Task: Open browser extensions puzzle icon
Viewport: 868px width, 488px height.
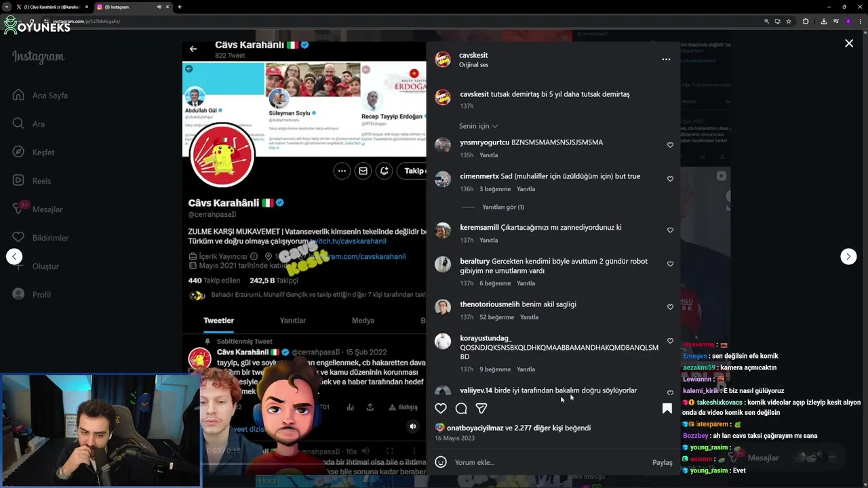Action: [806, 21]
